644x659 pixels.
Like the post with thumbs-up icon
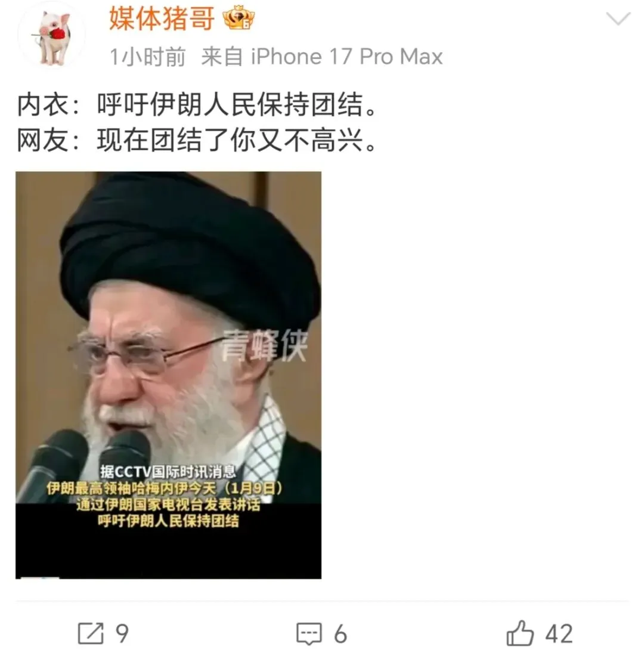(x=520, y=633)
